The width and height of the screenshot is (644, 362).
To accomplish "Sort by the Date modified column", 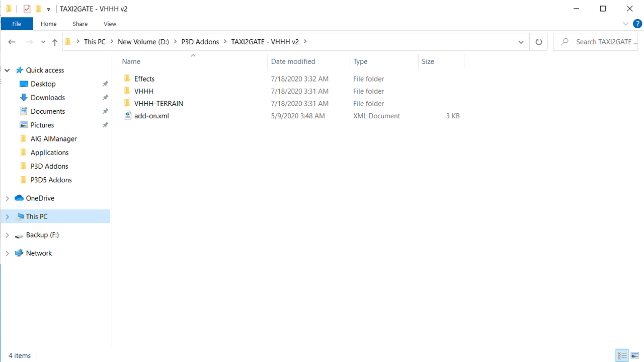I will (293, 61).
